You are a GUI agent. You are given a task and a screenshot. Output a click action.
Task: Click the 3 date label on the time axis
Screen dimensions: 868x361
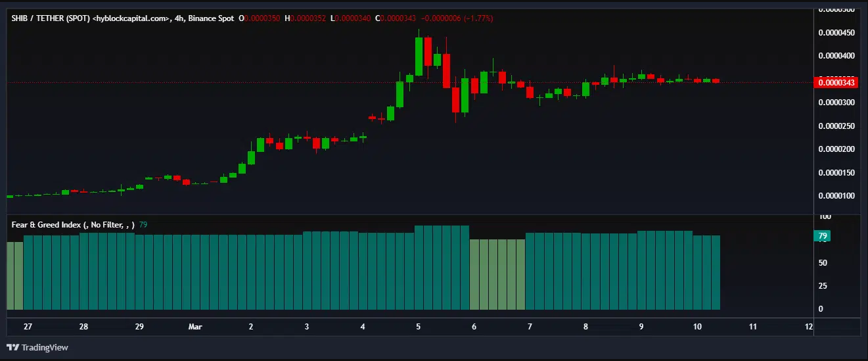point(307,327)
